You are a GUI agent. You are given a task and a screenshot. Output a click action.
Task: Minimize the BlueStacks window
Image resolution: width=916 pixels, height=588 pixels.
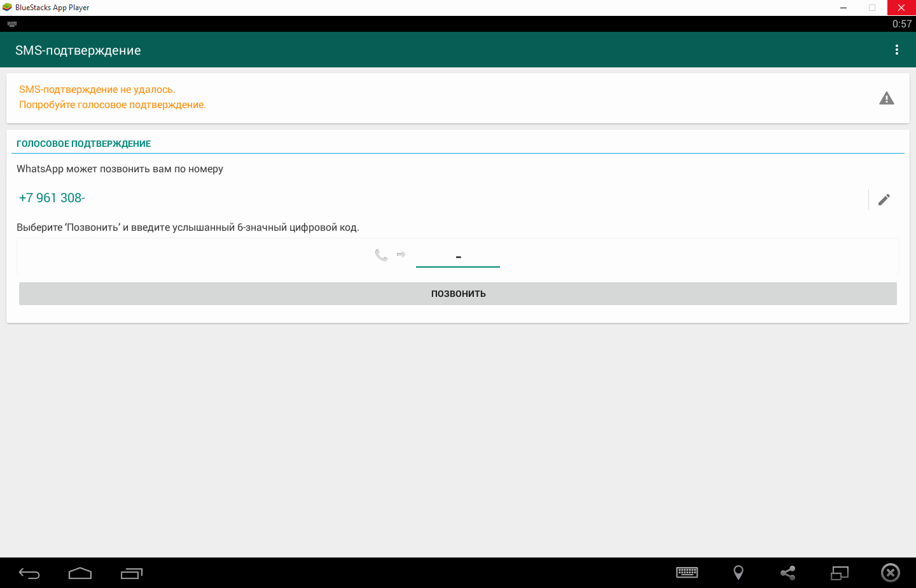click(x=843, y=8)
